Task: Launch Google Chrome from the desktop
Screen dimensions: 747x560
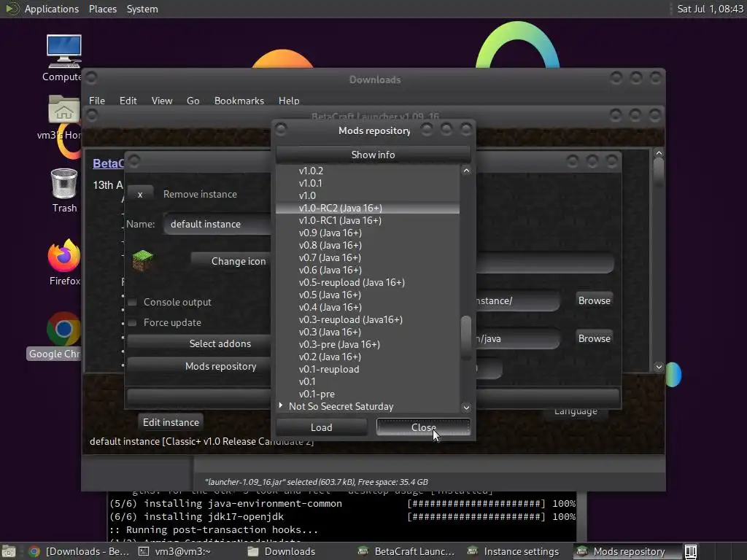Action: pyautogui.click(x=64, y=329)
